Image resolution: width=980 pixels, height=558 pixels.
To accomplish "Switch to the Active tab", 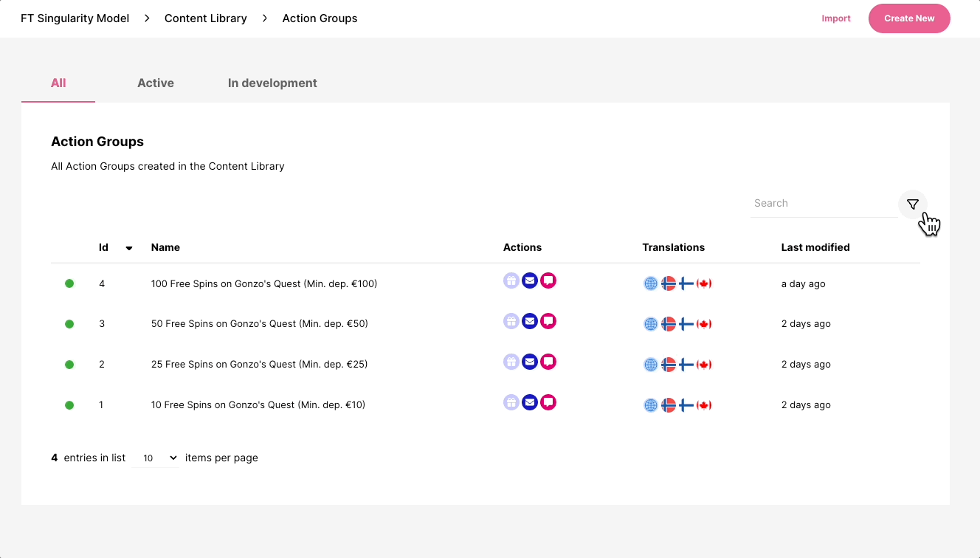I will click(x=156, y=83).
